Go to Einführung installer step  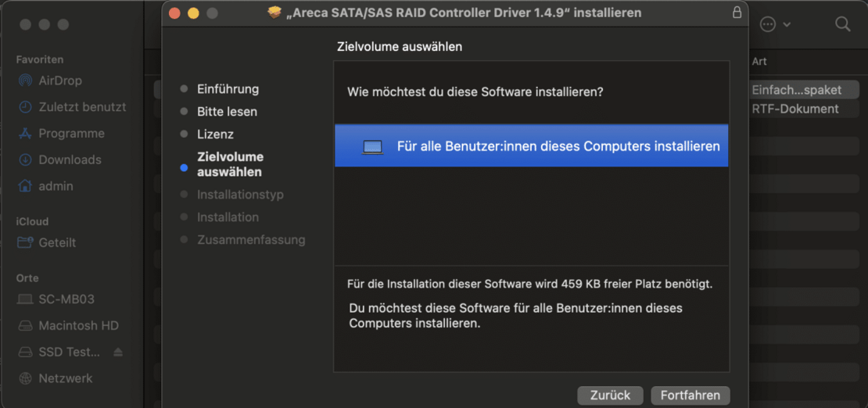(228, 89)
